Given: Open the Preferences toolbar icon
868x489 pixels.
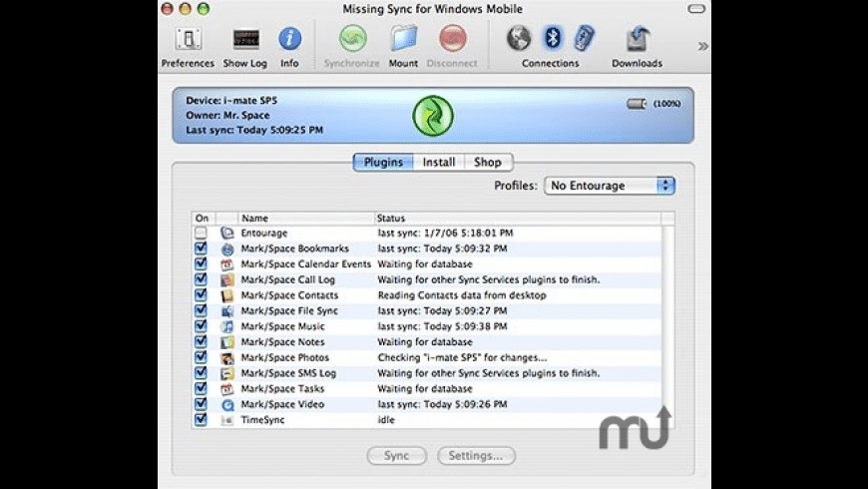Looking at the screenshot, I should click(x=189, y=39).
